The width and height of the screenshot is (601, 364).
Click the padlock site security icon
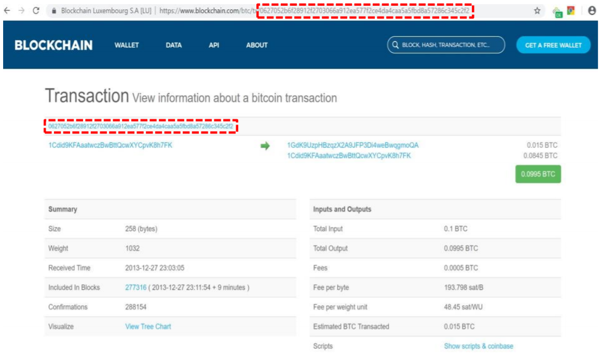54,11
